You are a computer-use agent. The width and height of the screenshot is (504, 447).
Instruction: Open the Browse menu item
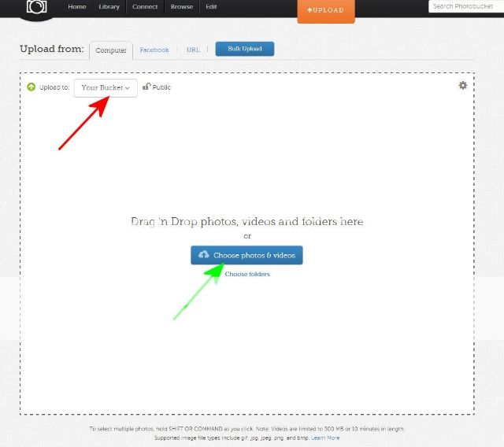coord(181,6)
